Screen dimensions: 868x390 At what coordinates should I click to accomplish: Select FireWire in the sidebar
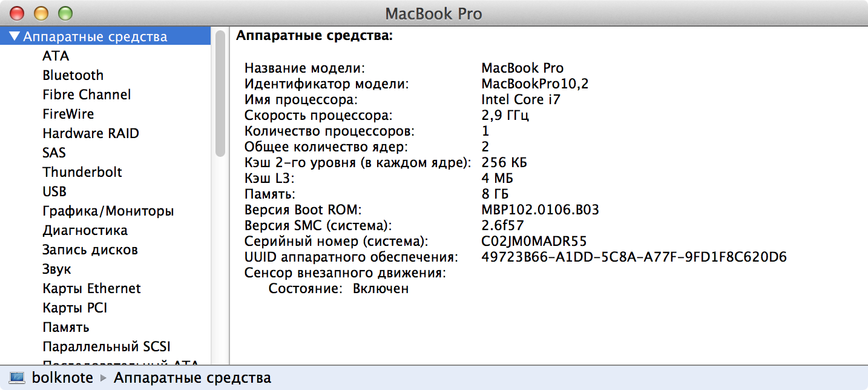pyautogui.click(x=68, y=114)
